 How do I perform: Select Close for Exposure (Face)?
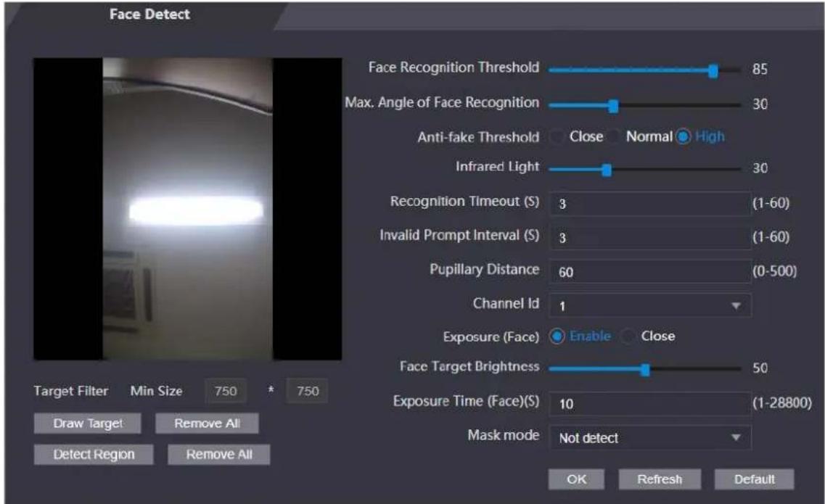click(x=628, y=336)
